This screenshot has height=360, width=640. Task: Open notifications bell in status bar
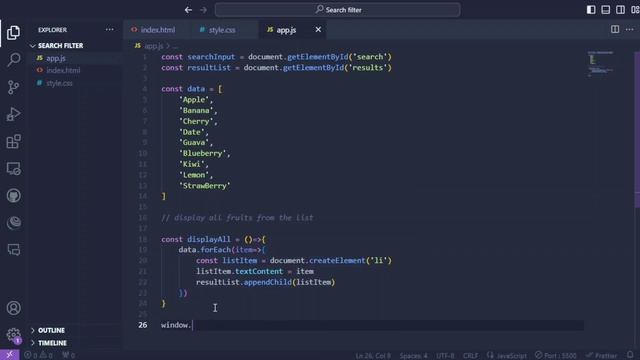click(x=630, y=355)
